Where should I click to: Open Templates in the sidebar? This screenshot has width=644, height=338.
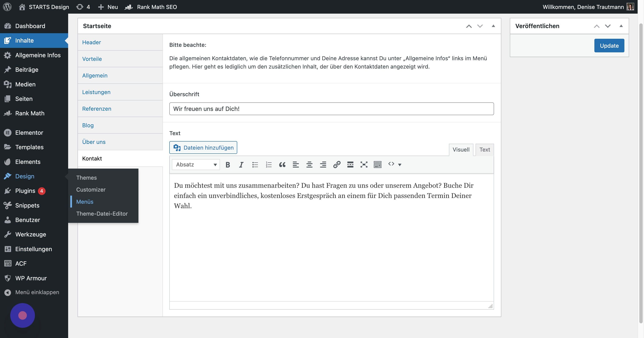(34, 147)
